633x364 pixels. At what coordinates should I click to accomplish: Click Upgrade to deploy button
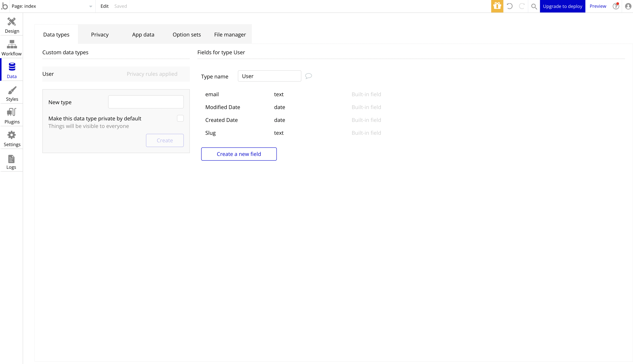click(562, 6)
